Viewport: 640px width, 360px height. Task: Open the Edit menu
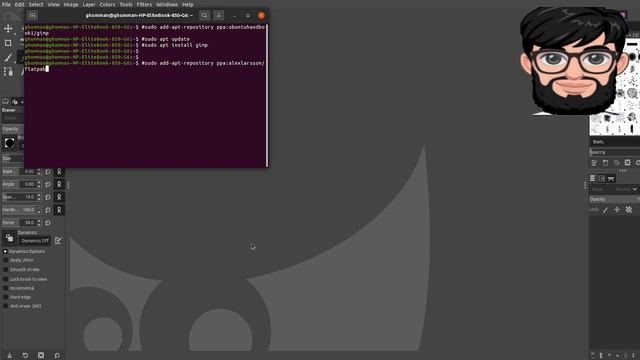[x=20, y=4]
